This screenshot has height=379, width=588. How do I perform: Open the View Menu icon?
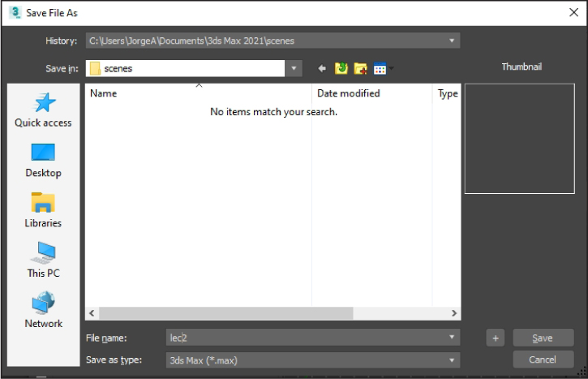381,69
